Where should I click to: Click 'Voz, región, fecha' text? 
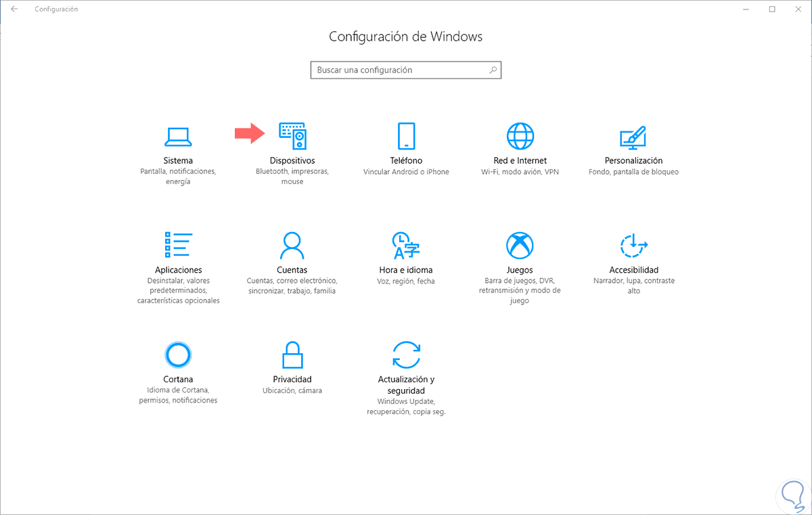pyautogui.click(x=406, y=281)
